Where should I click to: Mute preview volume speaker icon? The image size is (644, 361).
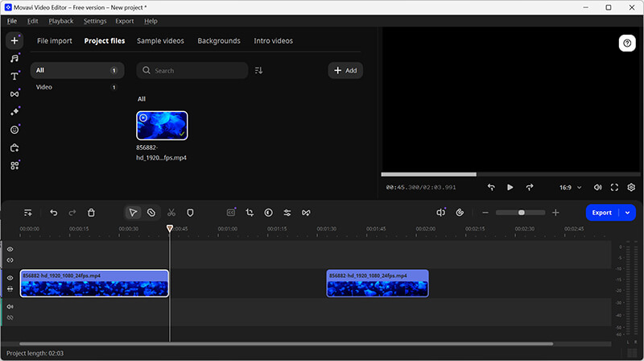(597, 187)
